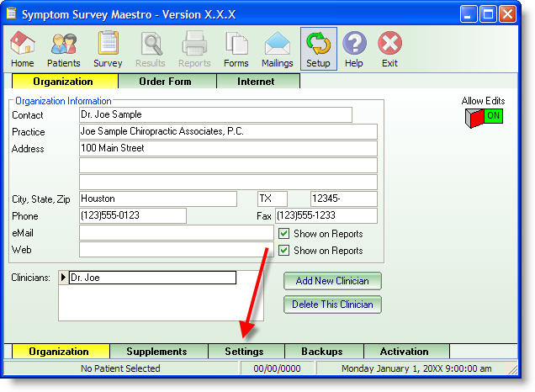
Task: Open the Supplements bottom tab
Action: [x=156, y=352]
